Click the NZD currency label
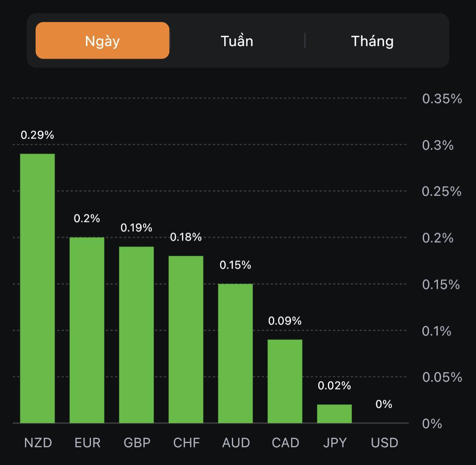 click(38, 443)
